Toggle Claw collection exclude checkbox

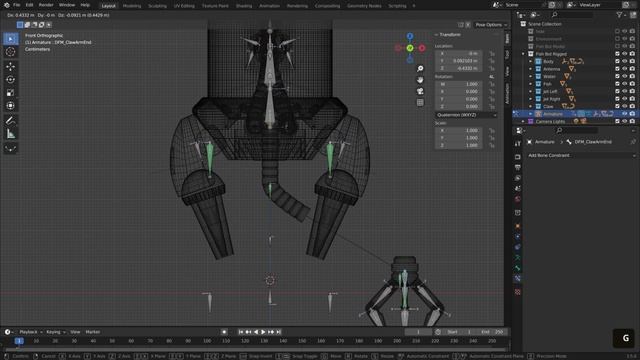click(617, 107)
